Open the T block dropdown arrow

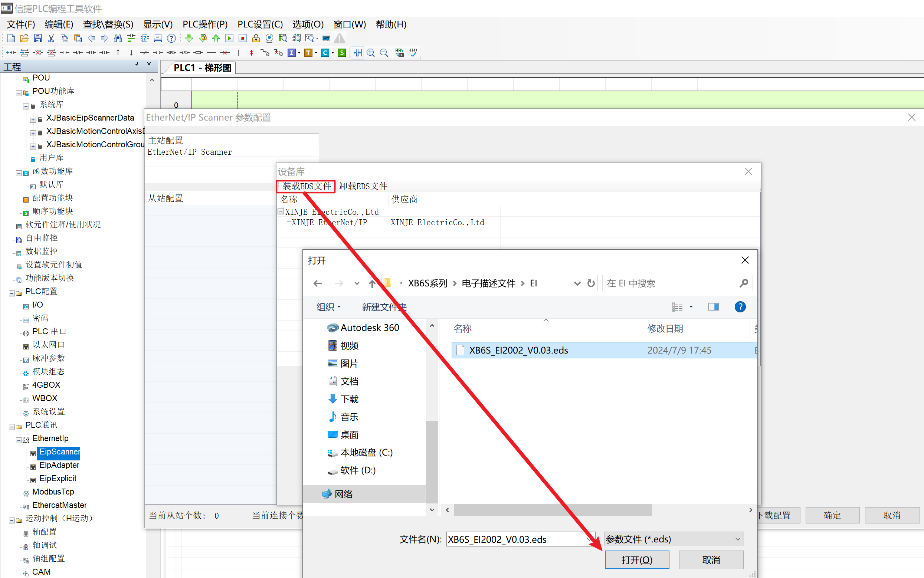pyautogui.click(x=316, y=53)
